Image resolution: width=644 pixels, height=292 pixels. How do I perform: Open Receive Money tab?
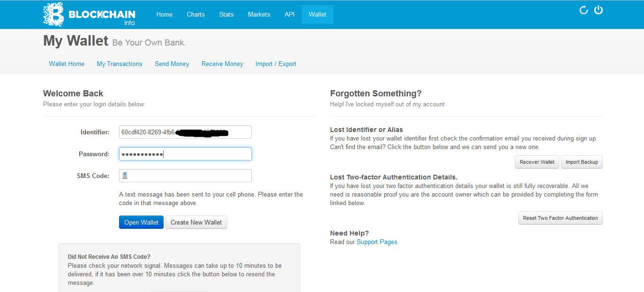tap(222, 64)
